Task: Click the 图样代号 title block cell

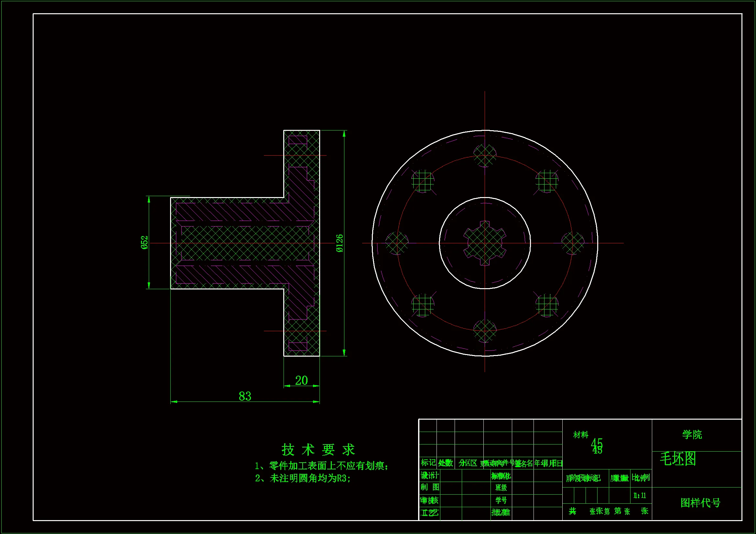Action: [x=700, y=503]
